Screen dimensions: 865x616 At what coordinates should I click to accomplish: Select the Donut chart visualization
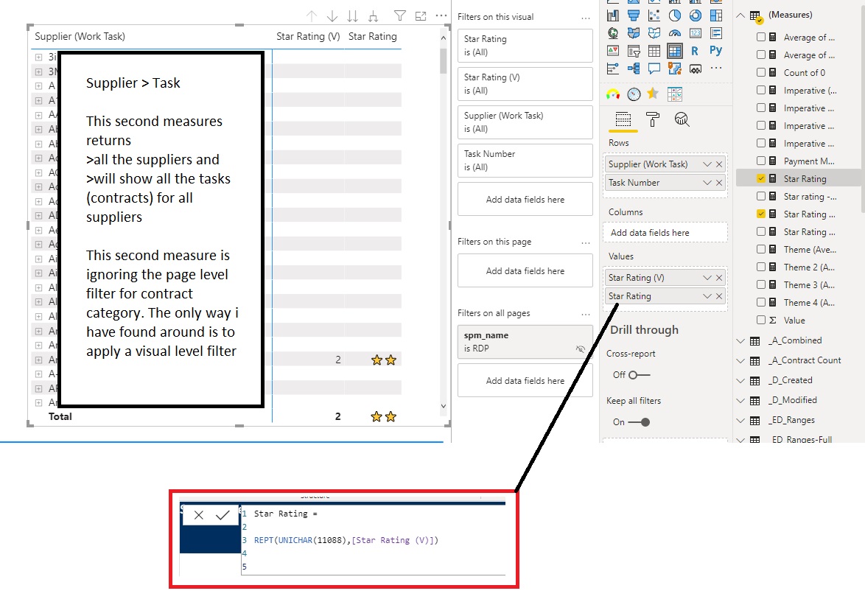click(695, 15)
